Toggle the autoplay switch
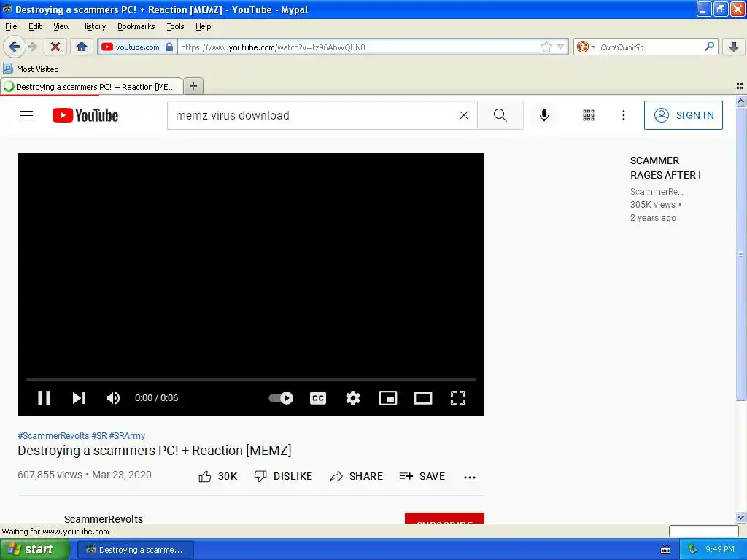 point(281,397)
